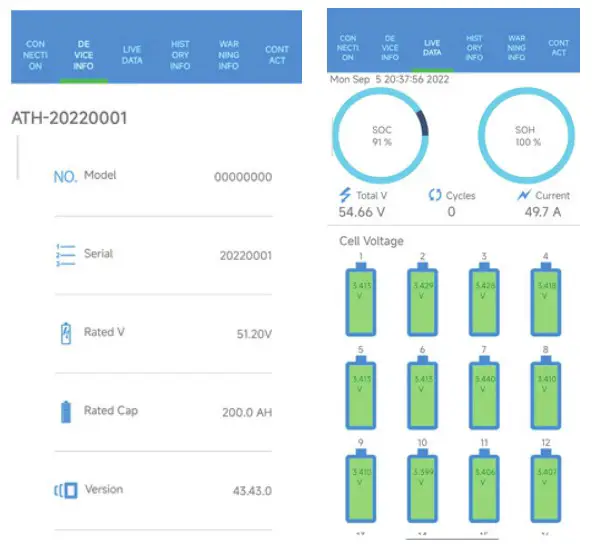Click the timestamp Mon Sep 5 20:37:56 2022
592x547 pixels.
(389, 79)
